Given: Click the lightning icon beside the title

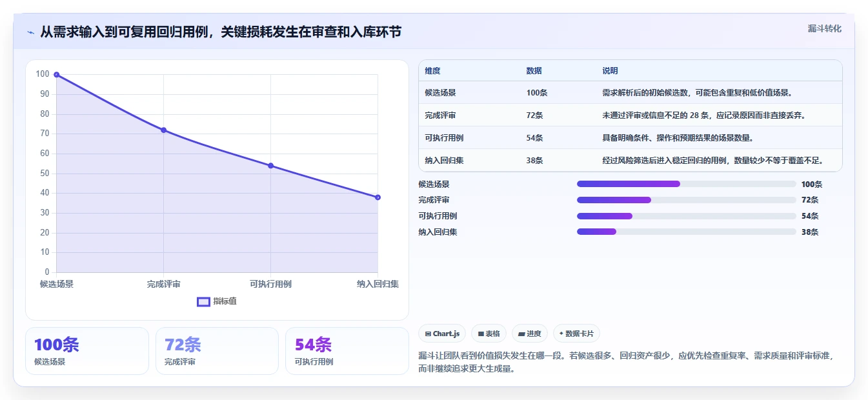Looking at the screenshot, I should pos(30,32).
